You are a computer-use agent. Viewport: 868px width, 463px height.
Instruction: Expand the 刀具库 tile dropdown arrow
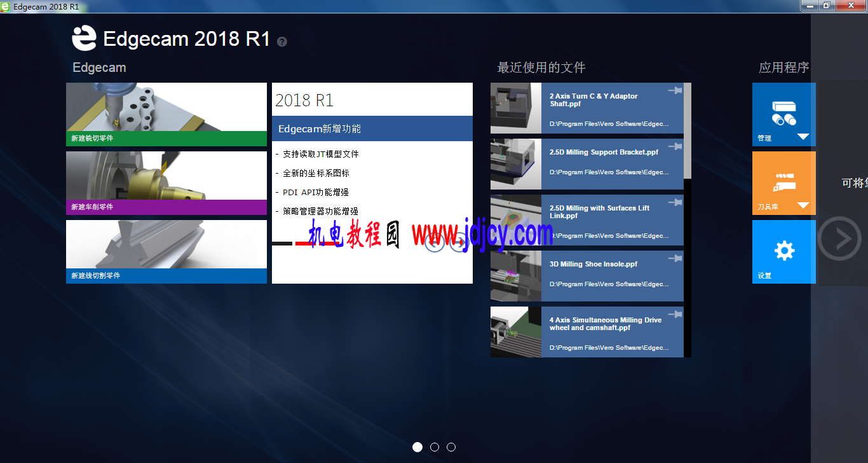tap(803, 205)
